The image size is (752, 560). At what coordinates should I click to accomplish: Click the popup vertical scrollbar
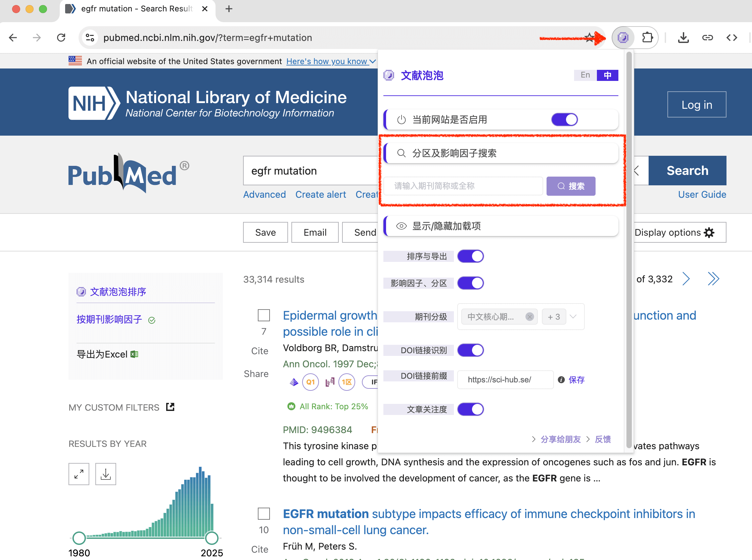pyautogui.click(x=629, y=250)
